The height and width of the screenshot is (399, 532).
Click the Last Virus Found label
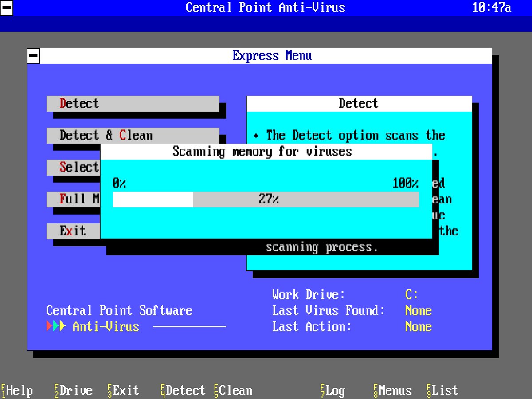click(x=329, y=311)
